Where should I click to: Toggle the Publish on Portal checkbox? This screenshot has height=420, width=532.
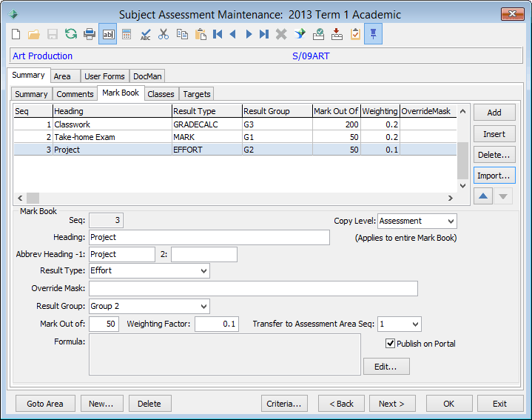point(390,344)
